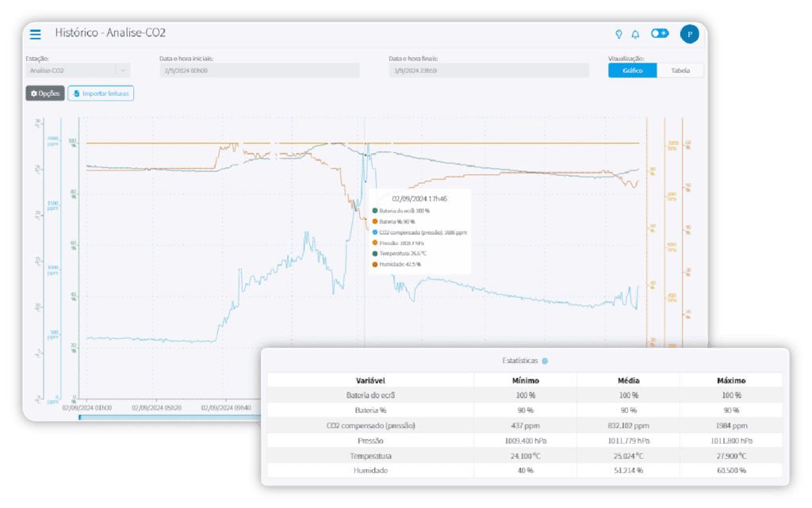
Task: Click the 1984 ppm maximum value
Action: [x=731, y=426]
